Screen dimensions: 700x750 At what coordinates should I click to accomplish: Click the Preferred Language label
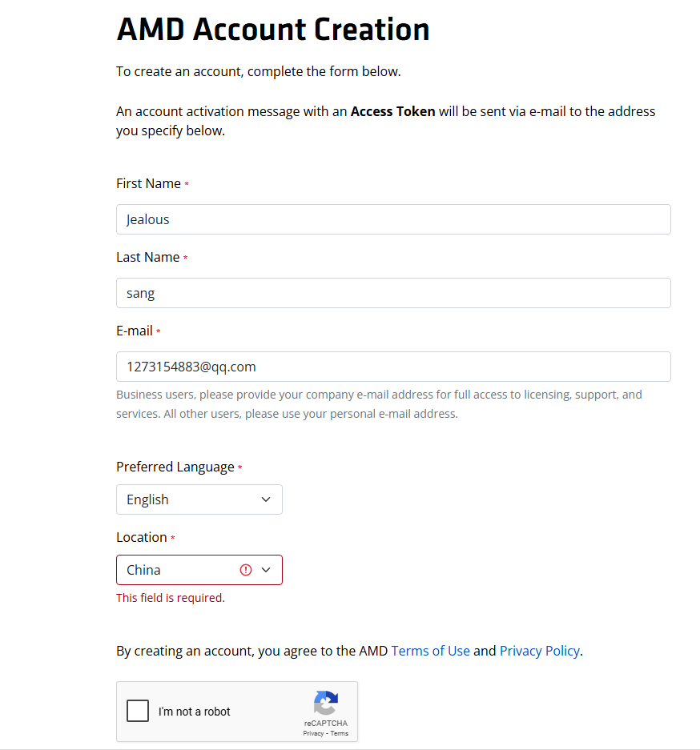pos(175,467)
